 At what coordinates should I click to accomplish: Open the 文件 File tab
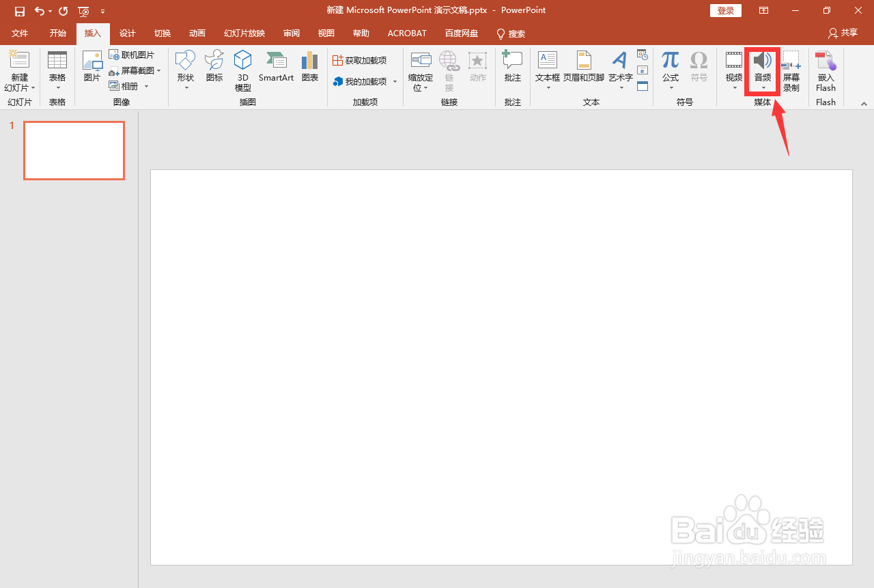[x=20, y=33]
